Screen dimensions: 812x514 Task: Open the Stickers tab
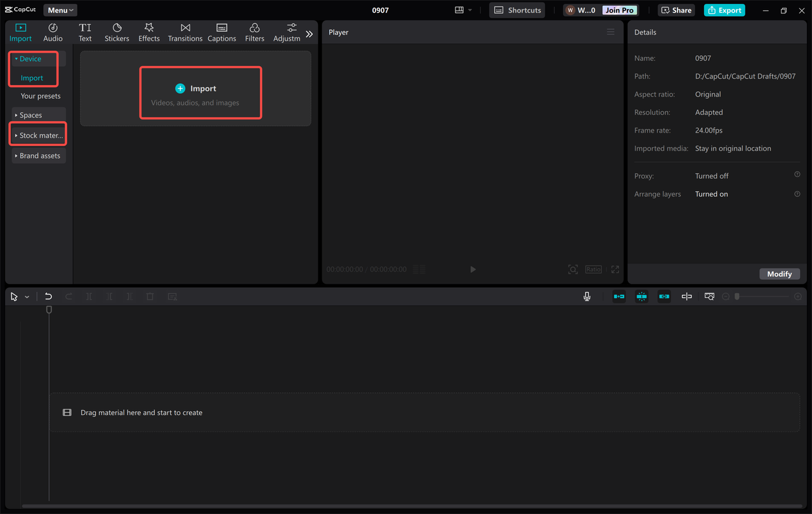point(117,32)
